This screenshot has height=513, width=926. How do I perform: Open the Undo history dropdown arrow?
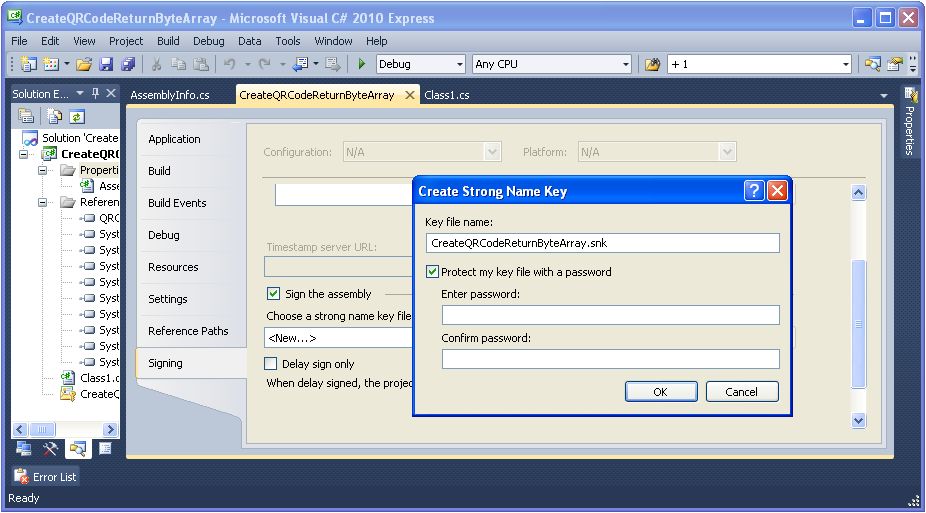click(x=247, y=64)
